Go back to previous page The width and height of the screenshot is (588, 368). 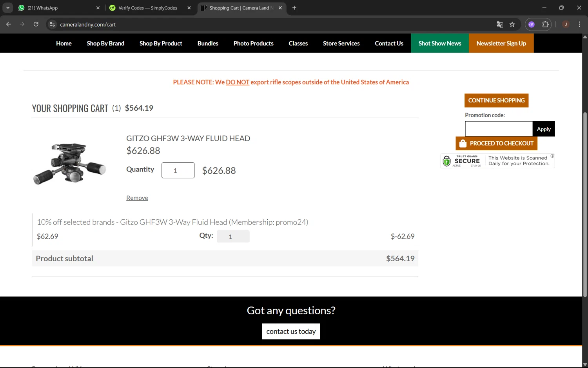pos(9,24)
